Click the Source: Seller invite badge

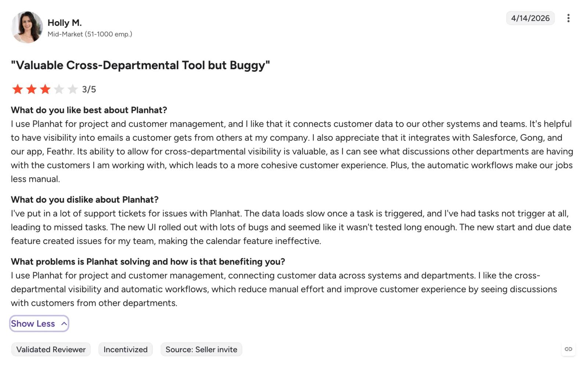pos(201,349)
